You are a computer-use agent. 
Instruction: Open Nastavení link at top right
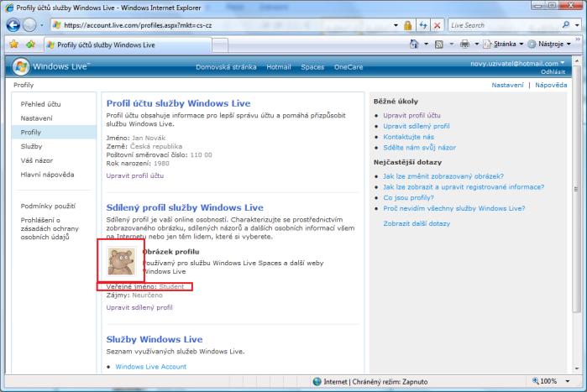(507, 85)
